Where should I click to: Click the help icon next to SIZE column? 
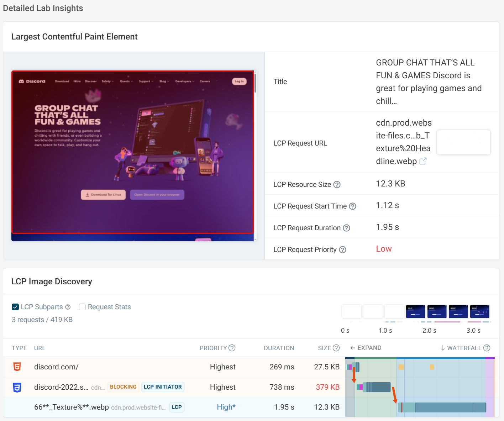(x=336, y=348)
